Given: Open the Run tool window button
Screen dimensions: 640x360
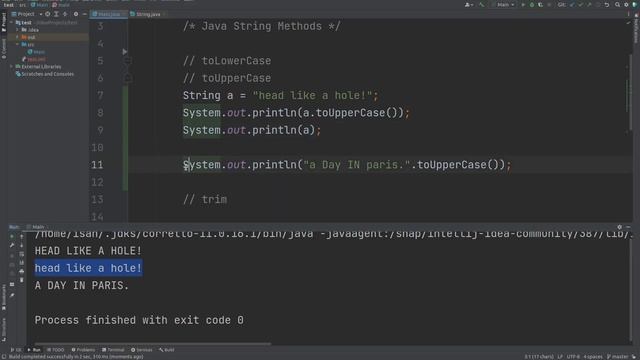Looking at the screenshot, I should [34, 350].
